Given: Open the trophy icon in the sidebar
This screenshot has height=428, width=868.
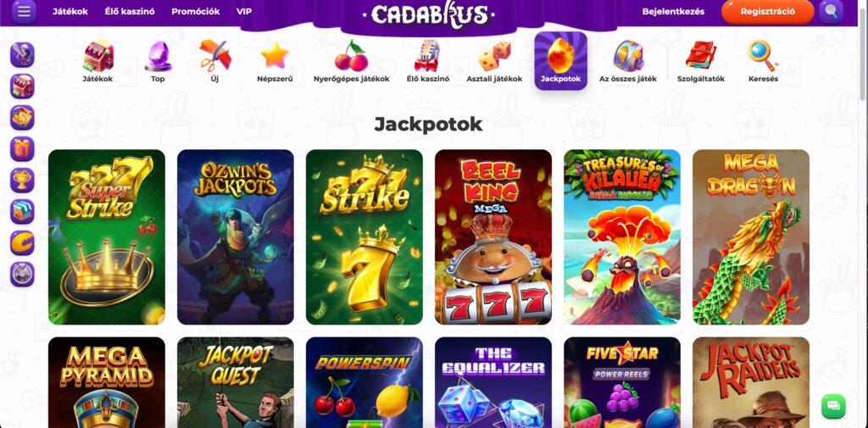Looking at the screenshot, I should coord(22,180).
